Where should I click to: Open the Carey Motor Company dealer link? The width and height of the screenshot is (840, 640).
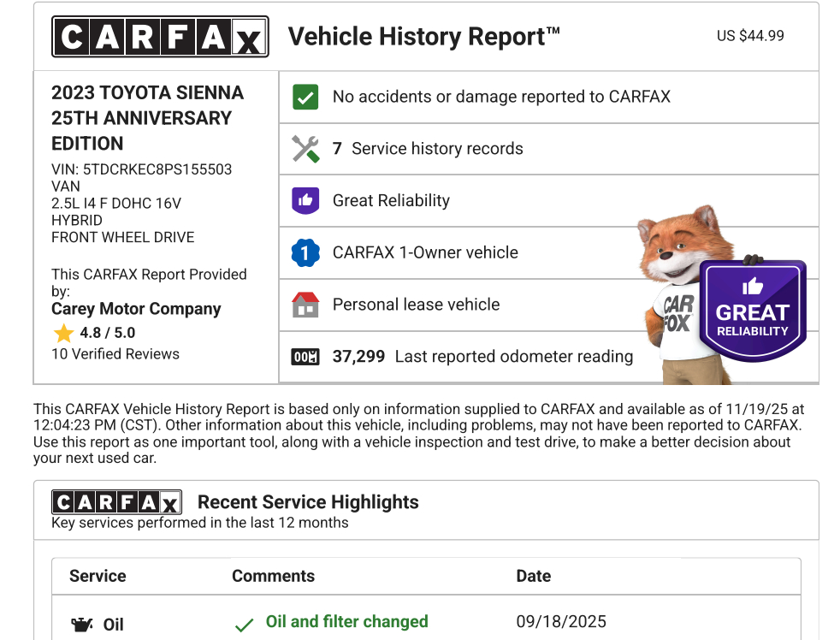(136, 310)
